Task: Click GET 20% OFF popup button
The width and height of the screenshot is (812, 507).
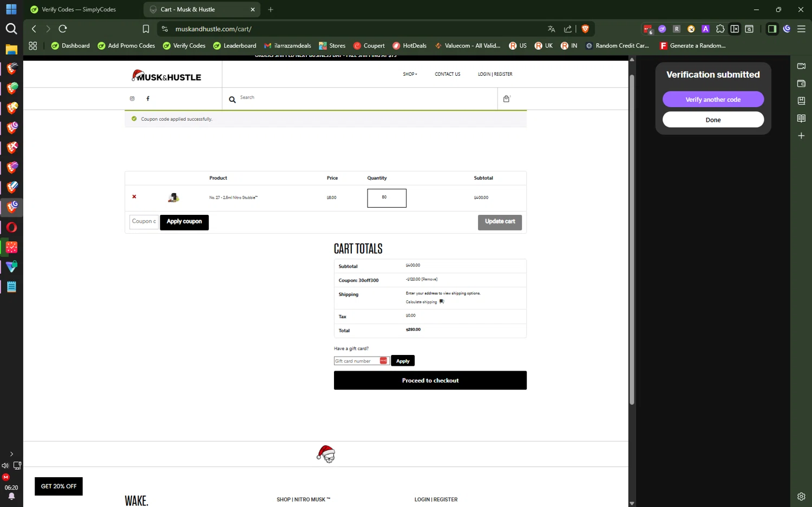Action: 58,486
